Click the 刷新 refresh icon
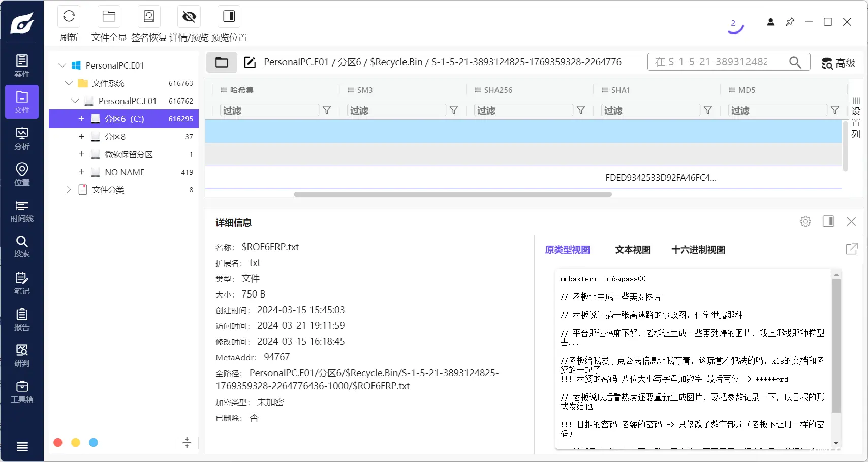The width and height of the screenshot is (868, 462). point(69,16)
